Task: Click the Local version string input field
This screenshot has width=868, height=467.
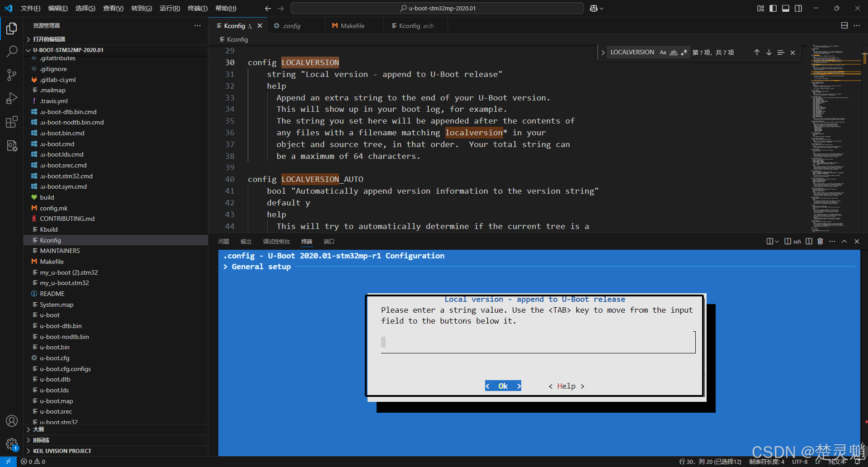Action: (x=538, y=342)
